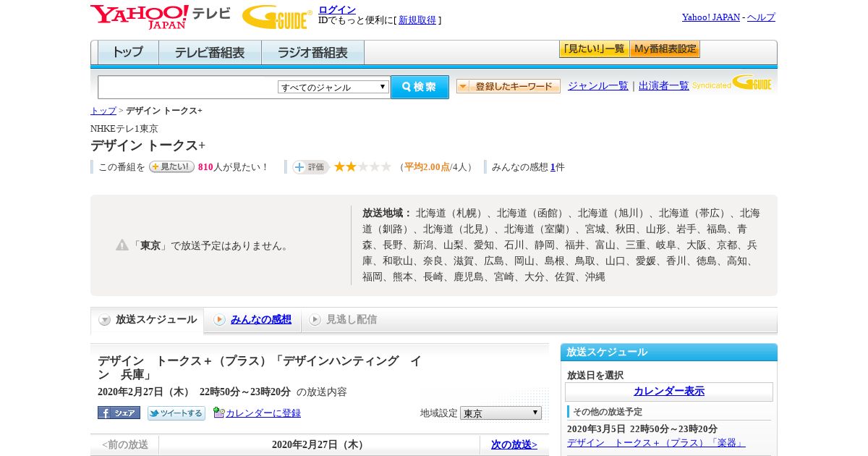The height and width of the screenshot is (456, 868).
Task: Share on Facebook via シェア button
Action: click(119, 413)
